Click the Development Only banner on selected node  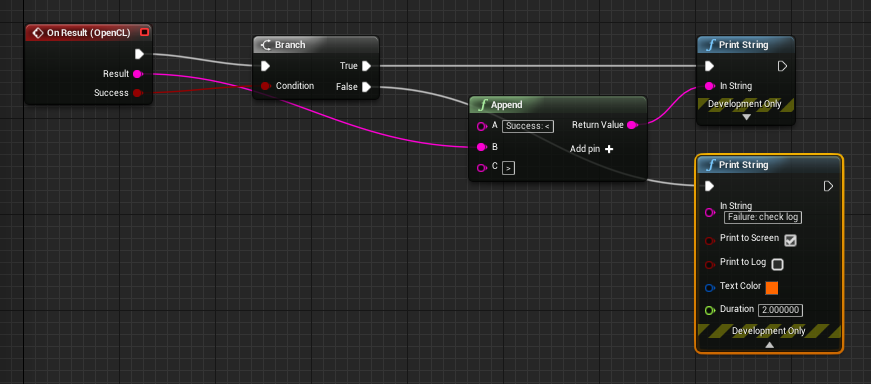[769, 331]
